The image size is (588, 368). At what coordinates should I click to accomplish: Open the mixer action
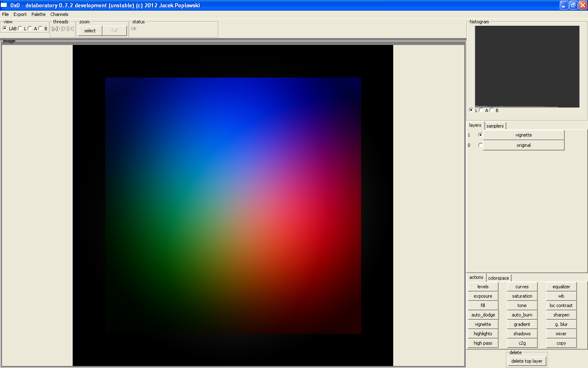(x=561, y=334)
